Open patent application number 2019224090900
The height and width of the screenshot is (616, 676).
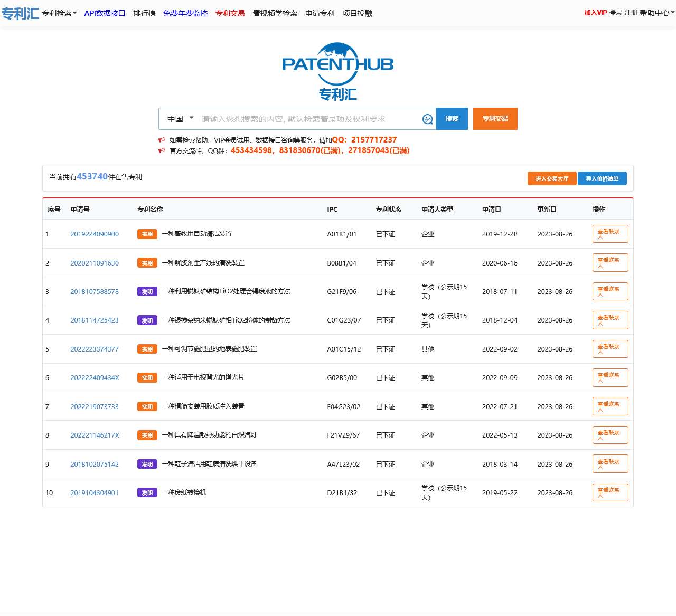(x=95, y=234)
